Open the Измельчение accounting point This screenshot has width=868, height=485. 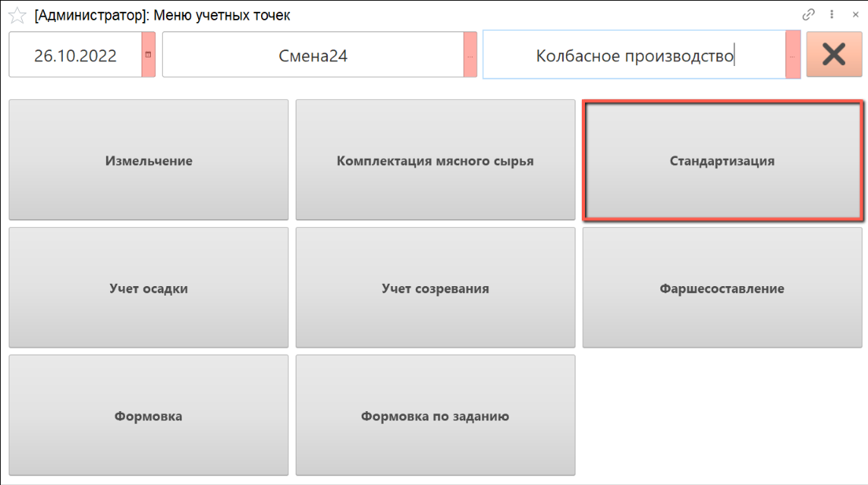(149, 160)
